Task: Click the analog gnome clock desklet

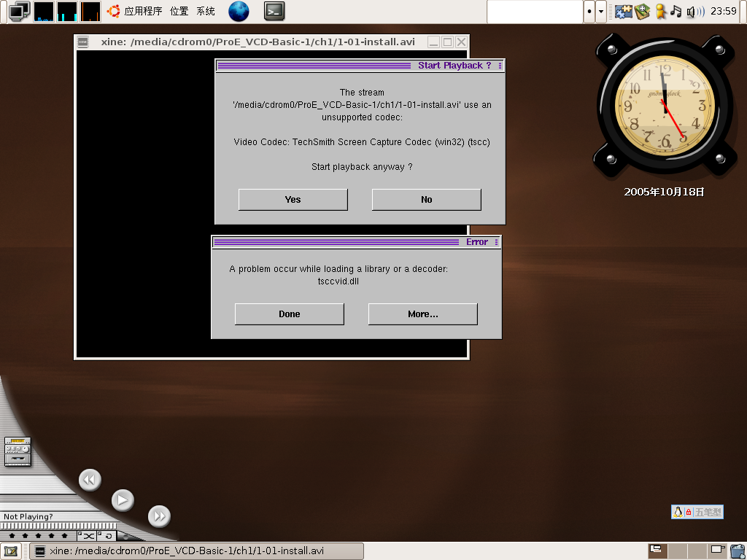Action: click(x=665, y=105)
